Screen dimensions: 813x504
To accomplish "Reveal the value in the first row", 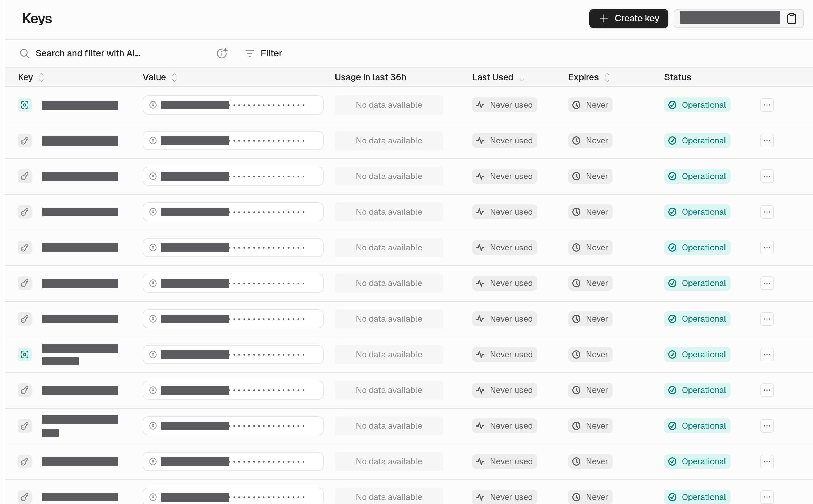I will coord(153,105).
